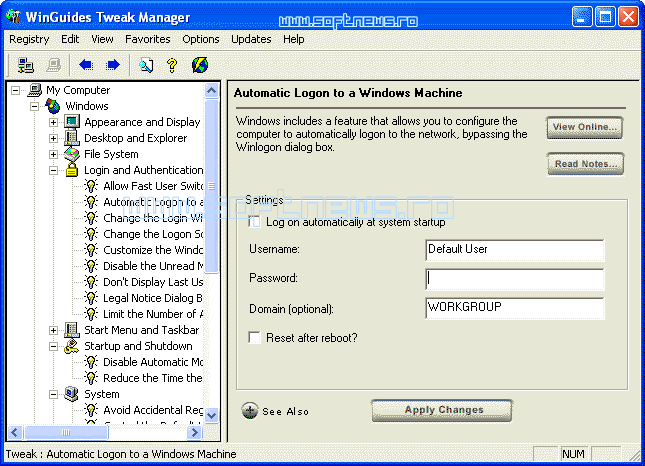Click the lightbulb icon beside Avoid Accidental Registry
Screen dimensions: 645x466
(x=91, y=410)
